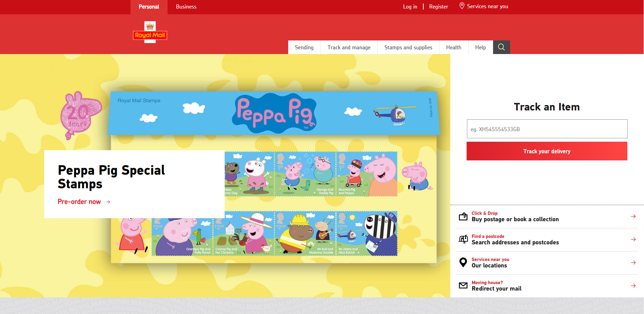Viewport: 644px width, 314px height.
Task: Click the Click & Drop parcel icon
Action: coord(463,216)
